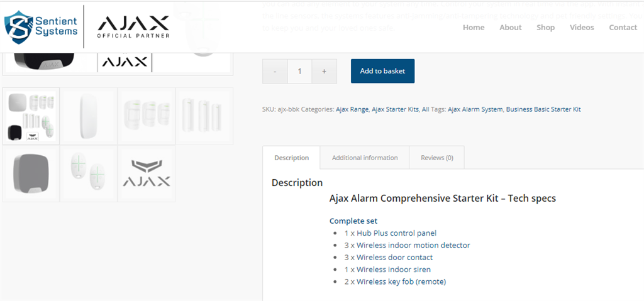
Task: Go to the Videos page
Action: [x=582, y=28]
